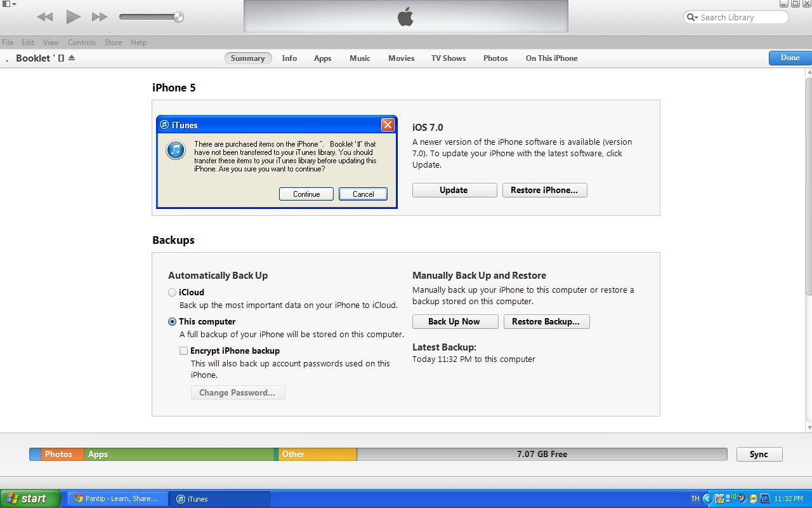Enable Encrypt iPhone backup checkbox

pos(183,351)
